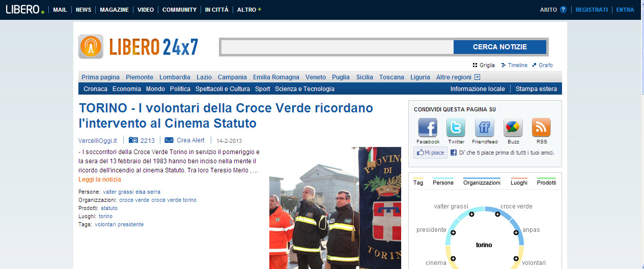
Task: Open the Politica category
Action: point(180,89)
